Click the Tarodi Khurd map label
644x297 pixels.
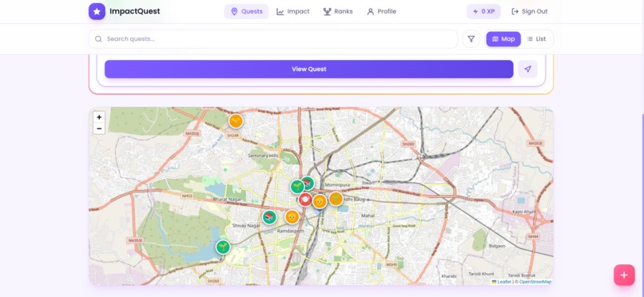[x=481, y=274]
